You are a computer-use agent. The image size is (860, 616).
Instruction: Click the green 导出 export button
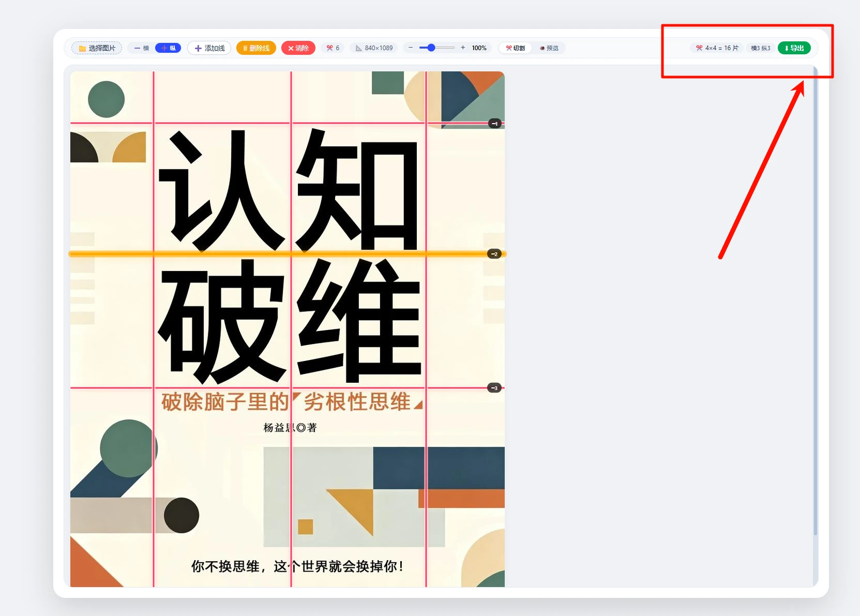[794, 48]
